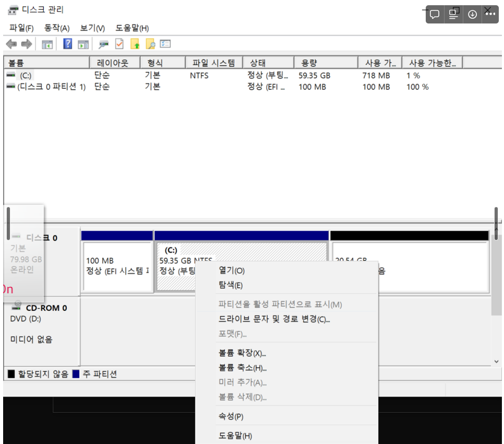
Task: Sort by the 상태 column header
Action: coord(268,63)
